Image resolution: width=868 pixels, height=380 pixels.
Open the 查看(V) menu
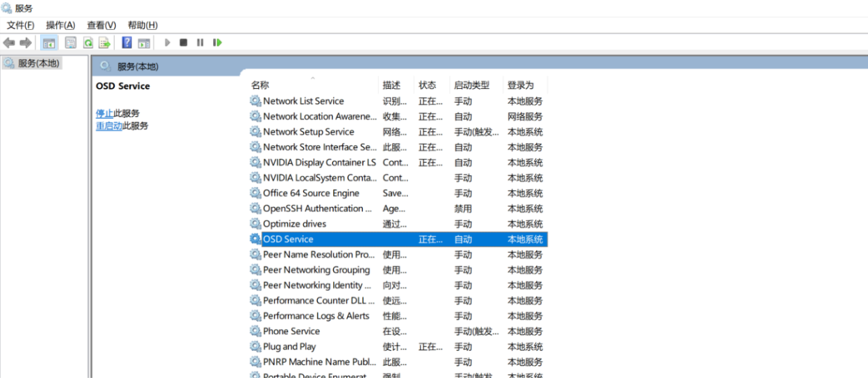click(x=101, y=25)
